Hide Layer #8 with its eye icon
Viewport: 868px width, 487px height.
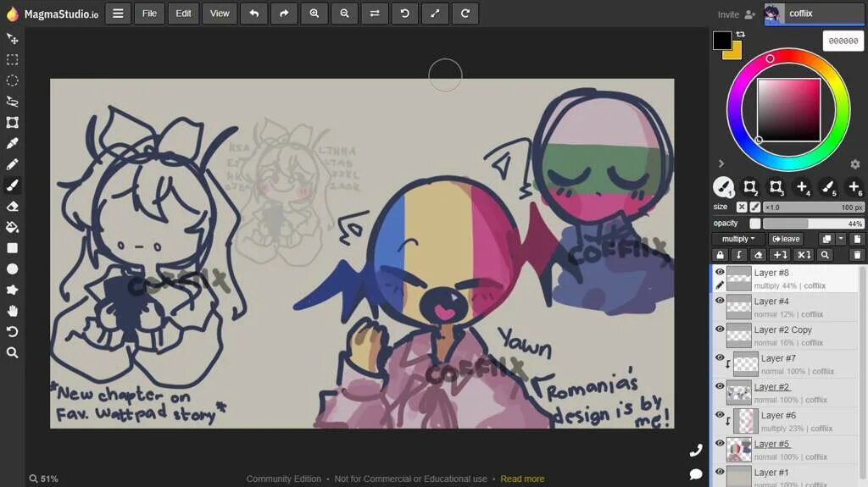(720, 272)
